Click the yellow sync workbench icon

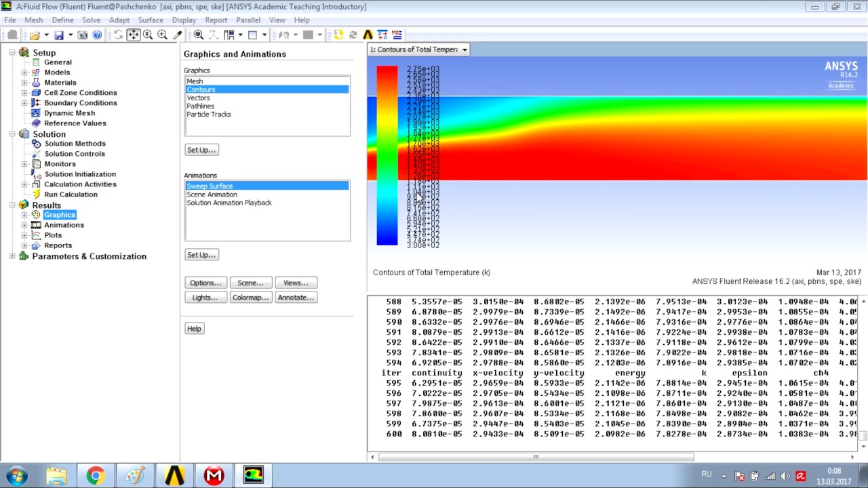click(338, 35)
